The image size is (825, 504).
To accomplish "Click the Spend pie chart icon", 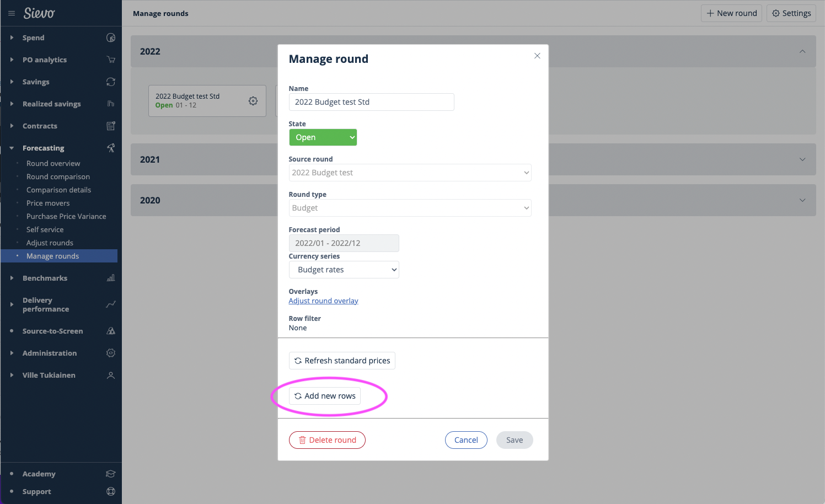I will pyautogui.click(x=111, y=37).
